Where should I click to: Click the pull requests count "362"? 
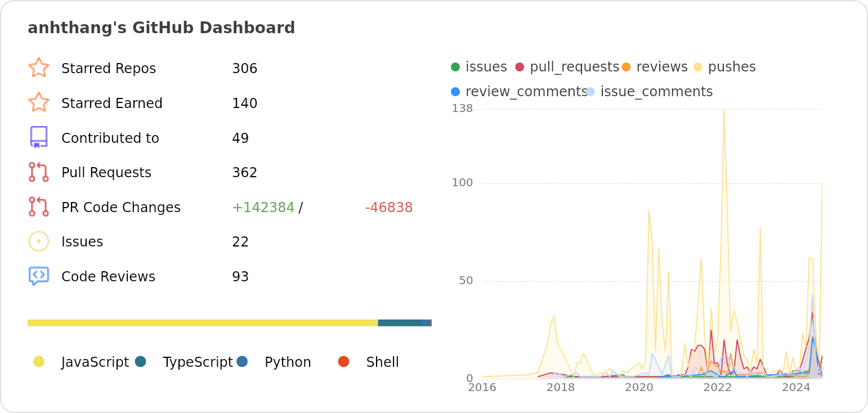[245, 173]
